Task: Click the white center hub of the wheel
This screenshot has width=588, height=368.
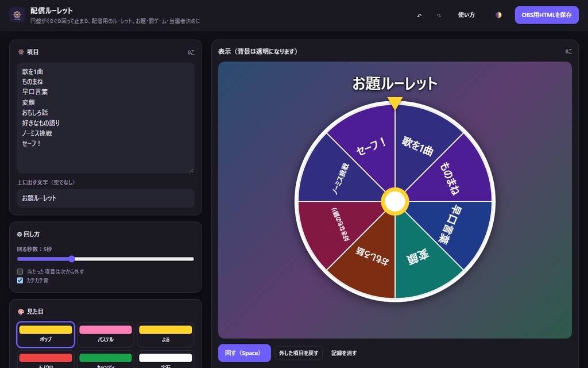Action: [395, 202]
